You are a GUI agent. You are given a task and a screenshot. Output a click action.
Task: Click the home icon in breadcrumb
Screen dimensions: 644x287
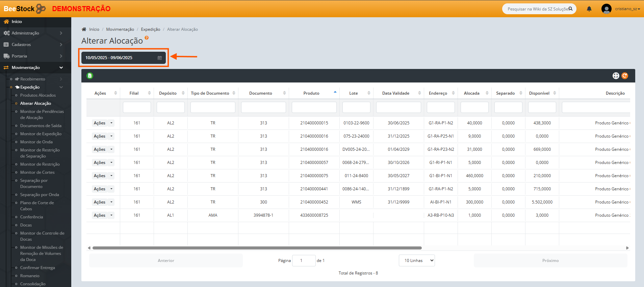[x=84, y=29]
